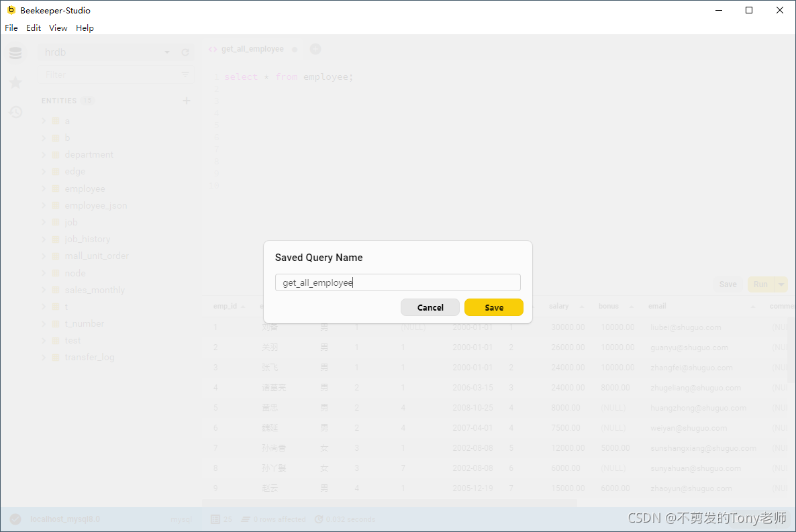Click the rows affected status entry
This screenshot has width=796, height=532.
[x=274, y=519]
